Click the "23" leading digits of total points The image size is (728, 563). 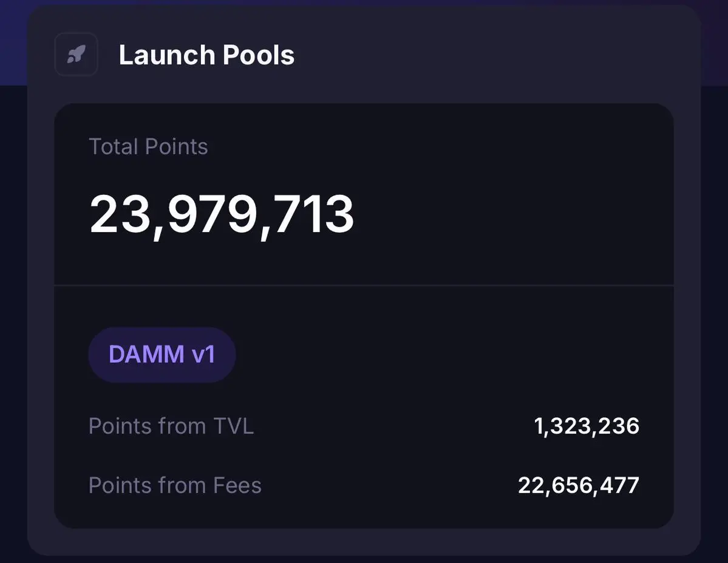click(120, 214)
